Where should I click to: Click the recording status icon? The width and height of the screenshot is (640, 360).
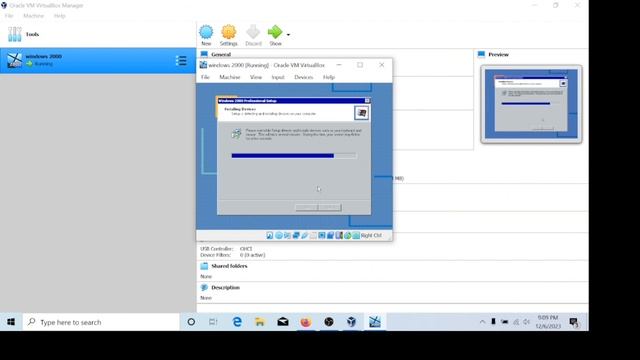331,236
